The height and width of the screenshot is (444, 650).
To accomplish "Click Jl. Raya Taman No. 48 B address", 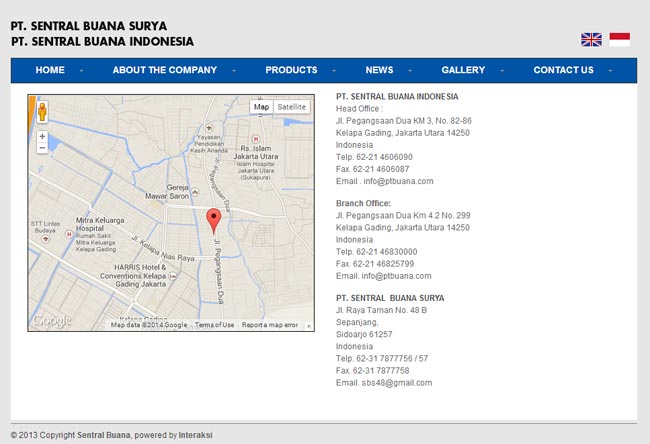I will [381, 310].
